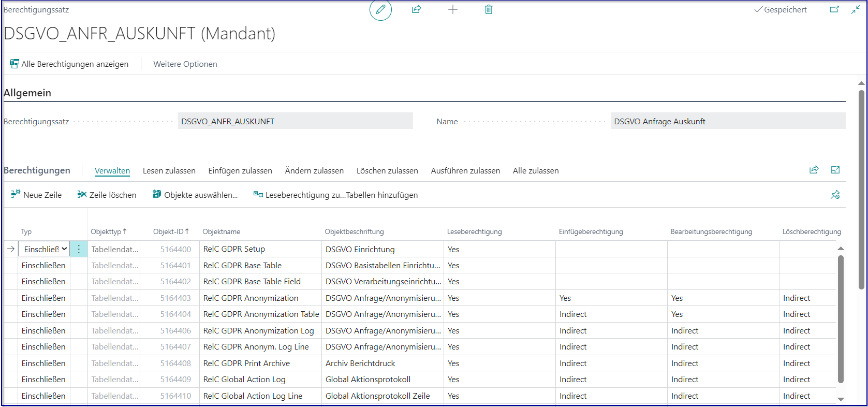Expand the Berechtigungen section to full view
Viewport: 868px width, 407px height.
[835, 170]
